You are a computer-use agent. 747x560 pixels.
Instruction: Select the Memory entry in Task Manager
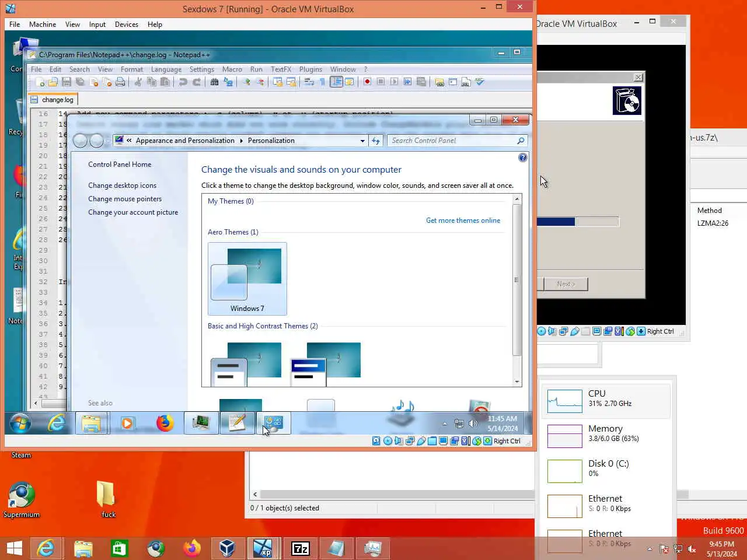click(x=607, y=436)
